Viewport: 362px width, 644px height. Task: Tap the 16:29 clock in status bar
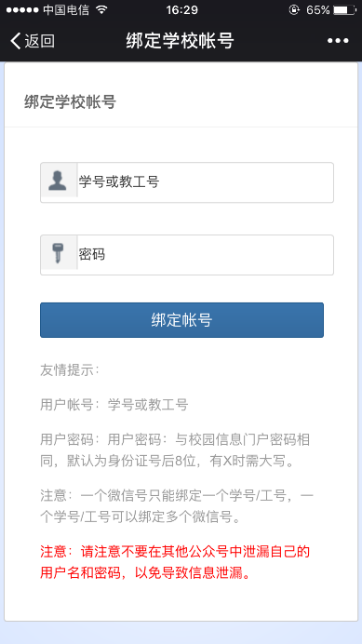pos(182,10)
